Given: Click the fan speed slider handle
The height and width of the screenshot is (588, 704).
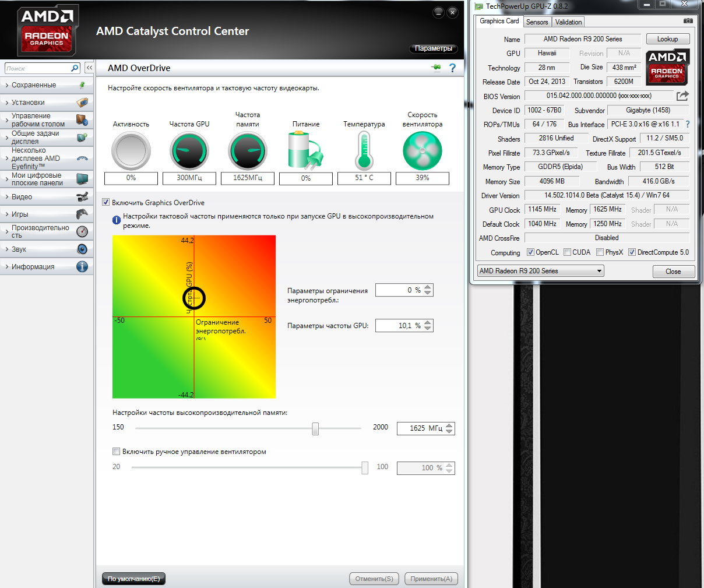Looking at the screenshot, I should click(x=365, y=468).
